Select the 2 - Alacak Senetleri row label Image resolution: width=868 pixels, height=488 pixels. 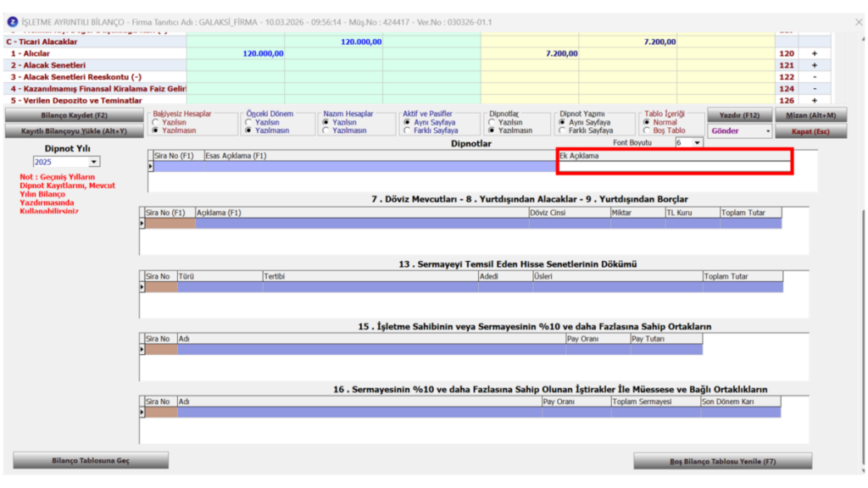[48, 65]
